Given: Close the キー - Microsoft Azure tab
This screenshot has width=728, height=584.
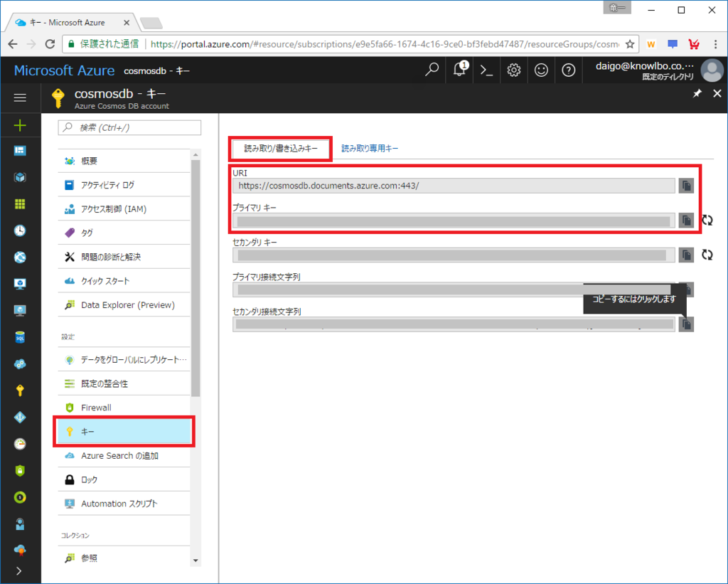Looking at the screenshot, I should click(x=127, y=22).
